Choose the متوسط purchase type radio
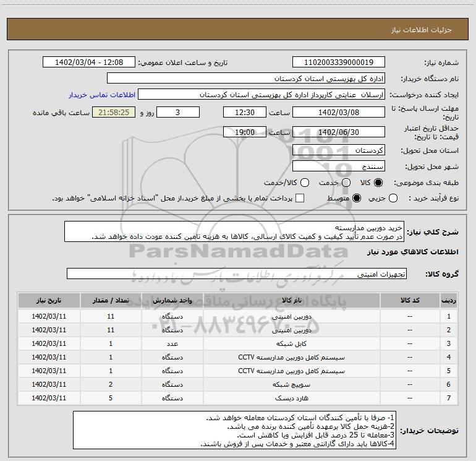Viewport: 476px width, 461px height. click(357, 199)
